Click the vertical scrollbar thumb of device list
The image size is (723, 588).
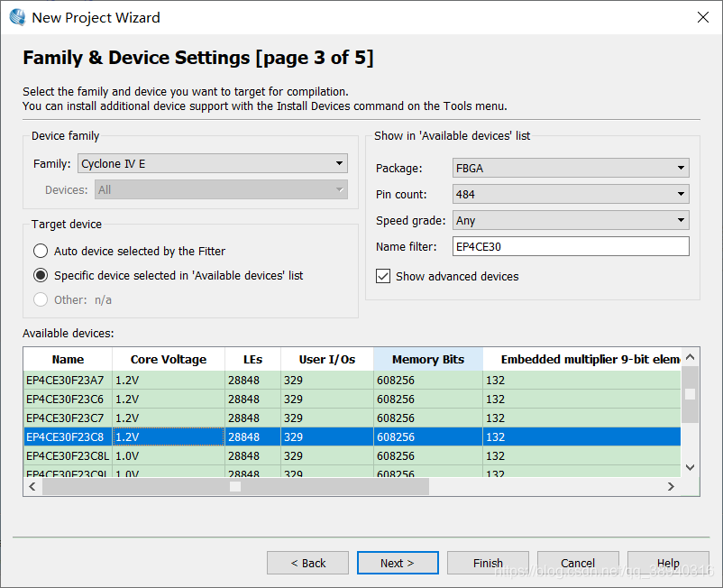click(690, 394)
